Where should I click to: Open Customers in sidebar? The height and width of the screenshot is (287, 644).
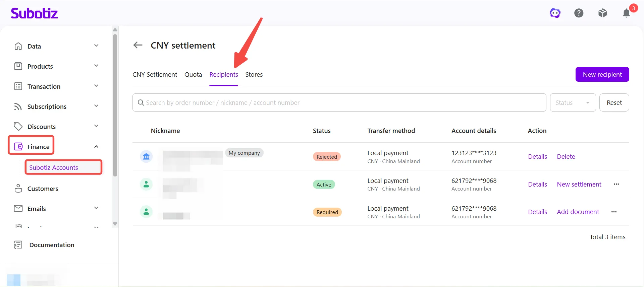43,189
